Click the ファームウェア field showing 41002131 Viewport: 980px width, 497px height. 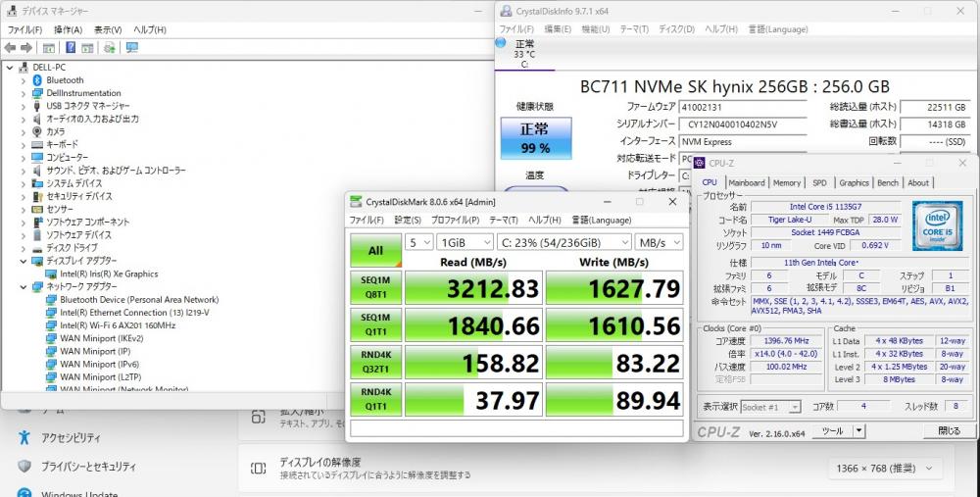[x=743, y=108]
